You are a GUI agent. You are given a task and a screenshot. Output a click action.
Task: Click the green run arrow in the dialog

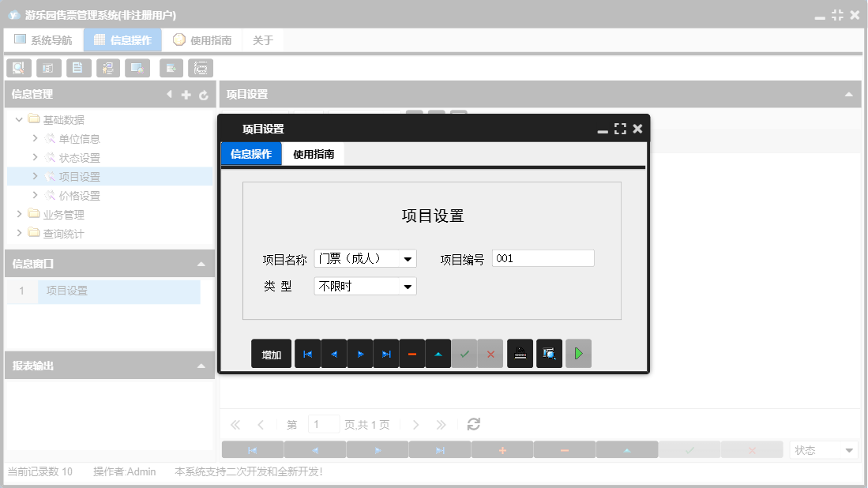[577, 354]
